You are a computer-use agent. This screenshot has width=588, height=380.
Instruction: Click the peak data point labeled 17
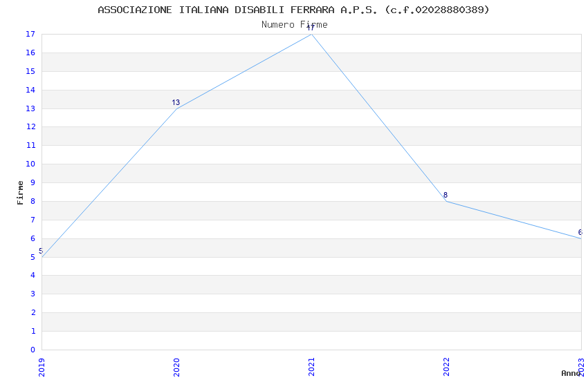pos(311,34)
